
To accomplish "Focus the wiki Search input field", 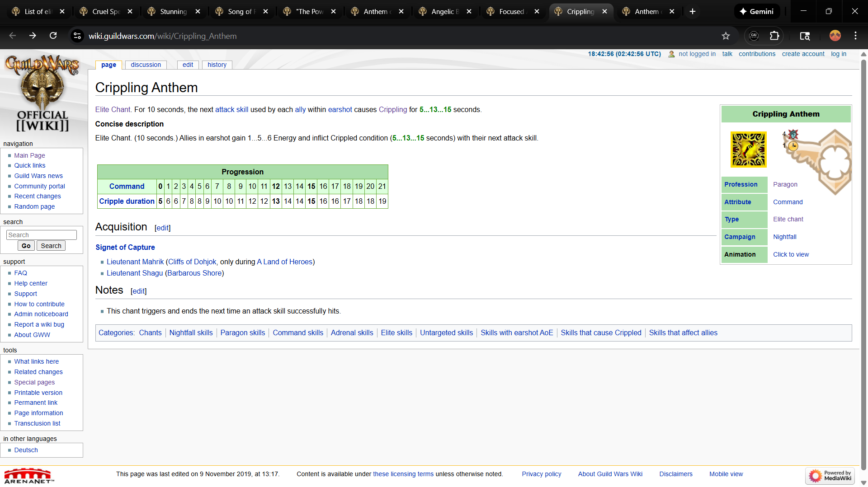I will point(42,235).
